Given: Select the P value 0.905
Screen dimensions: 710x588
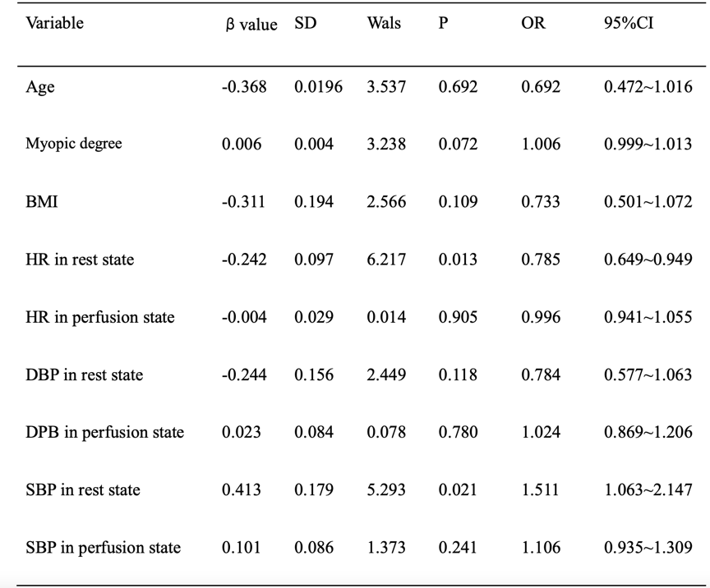Looking at the screenshot, I should 458,317.
